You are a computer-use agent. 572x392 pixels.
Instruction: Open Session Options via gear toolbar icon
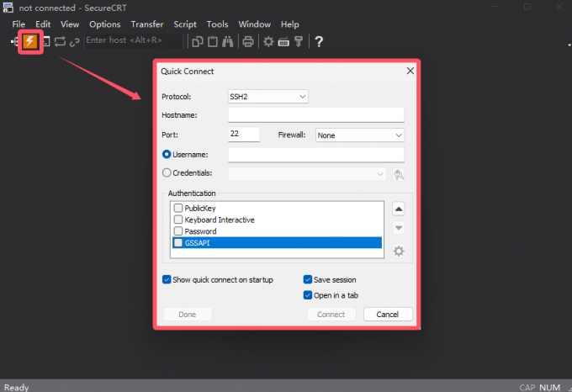pyautogui.click(x=268, y=41)
